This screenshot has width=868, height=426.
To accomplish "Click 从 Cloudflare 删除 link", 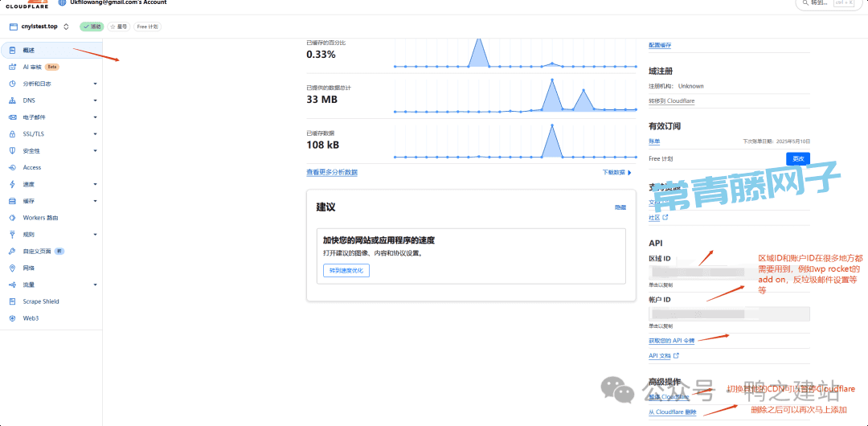I will tap(672, 412).
